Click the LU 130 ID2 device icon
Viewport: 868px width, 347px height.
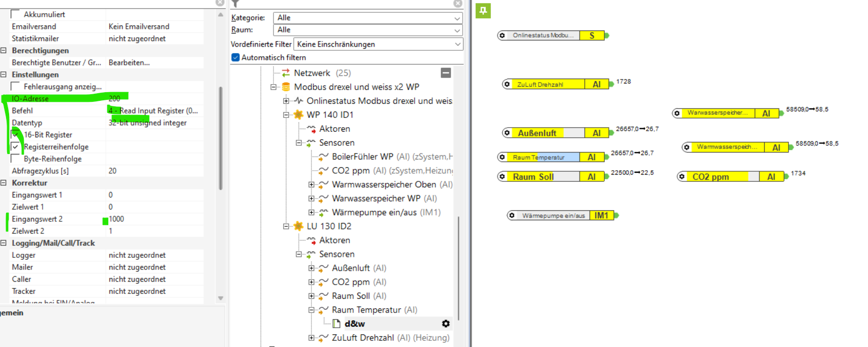[x=299, y=226]
